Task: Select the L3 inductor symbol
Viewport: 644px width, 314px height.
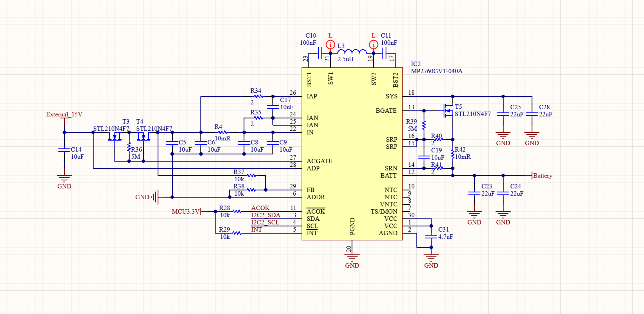Action: [x=352, y=52]
